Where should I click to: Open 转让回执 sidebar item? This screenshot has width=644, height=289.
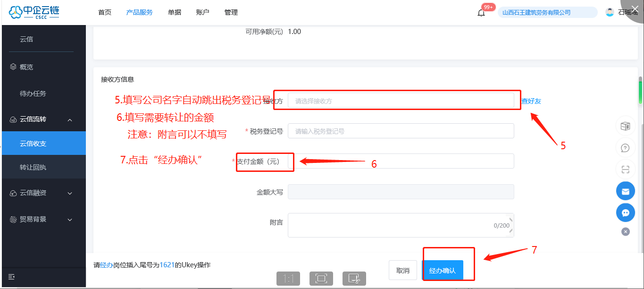(43, 167)
